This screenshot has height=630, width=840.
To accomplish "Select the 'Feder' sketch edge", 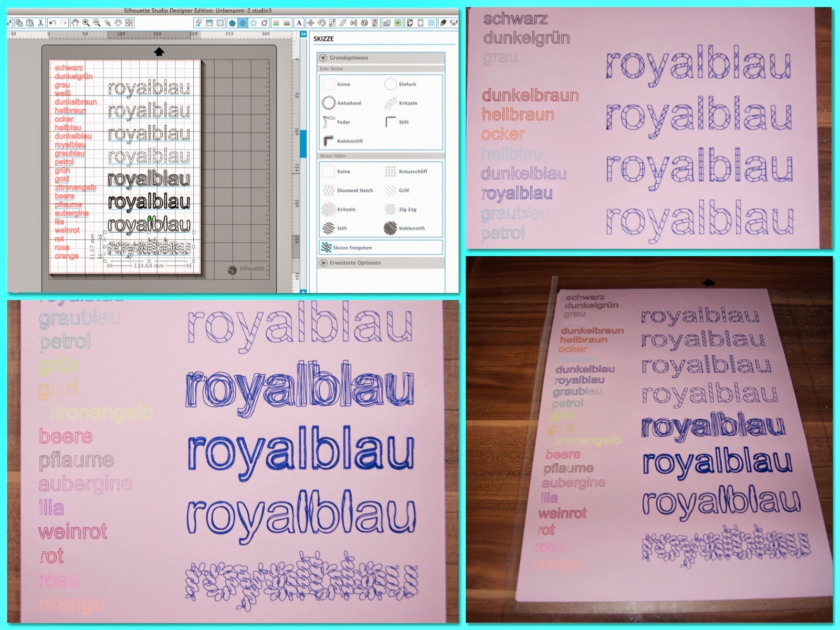I will pos(337,122).
